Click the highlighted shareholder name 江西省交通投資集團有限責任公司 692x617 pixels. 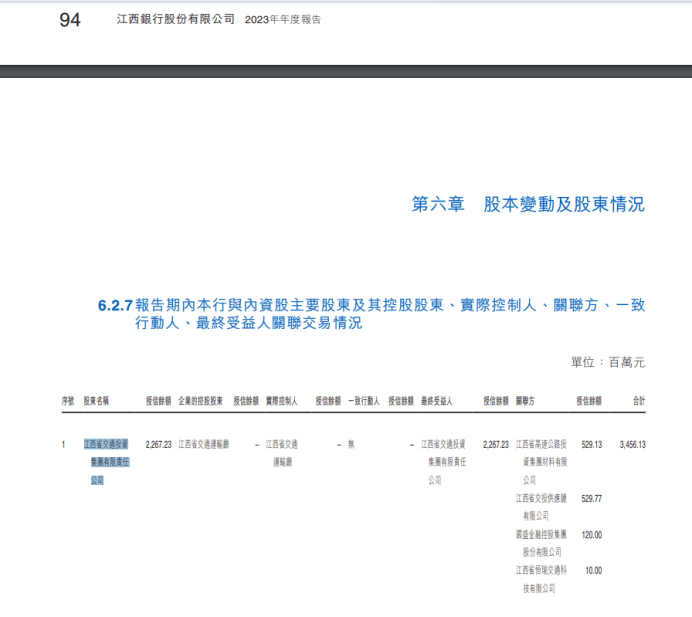(x=106, y=462)
